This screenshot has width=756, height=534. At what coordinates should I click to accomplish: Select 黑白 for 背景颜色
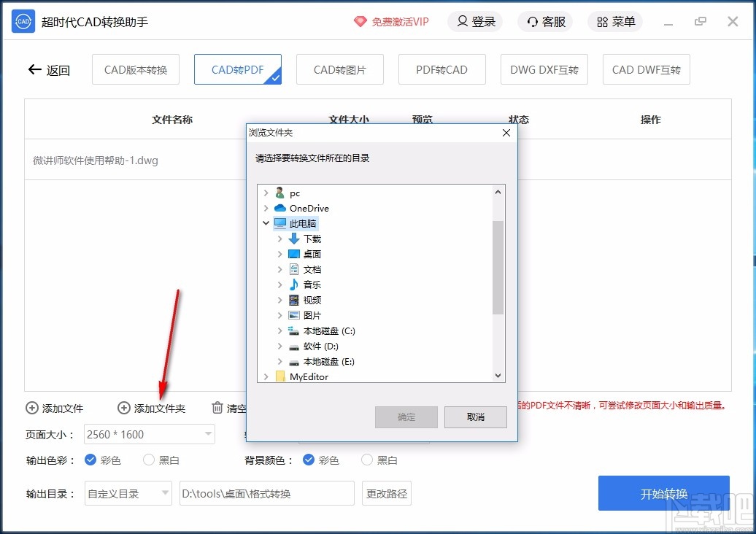point(367,460)
